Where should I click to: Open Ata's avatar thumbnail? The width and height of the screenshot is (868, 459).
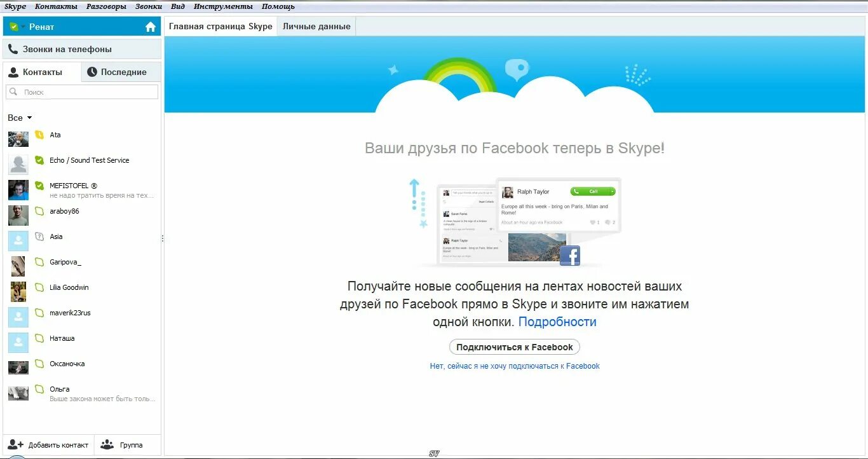18,139
